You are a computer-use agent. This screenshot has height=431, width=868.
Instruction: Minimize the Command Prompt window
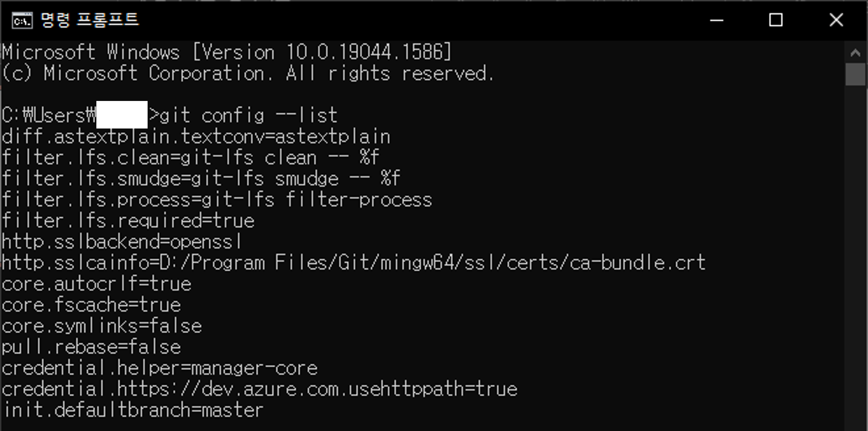point(717,20)
